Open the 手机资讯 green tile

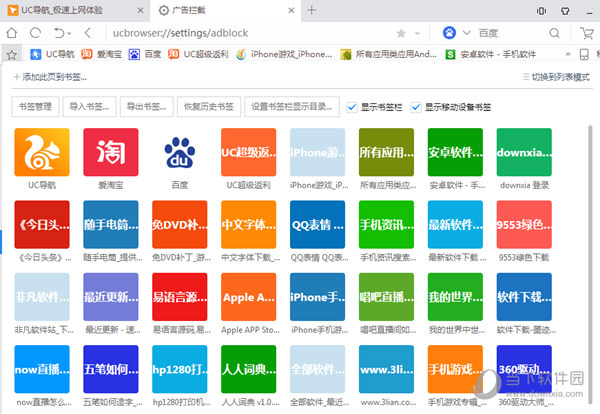tap(386, 225)
